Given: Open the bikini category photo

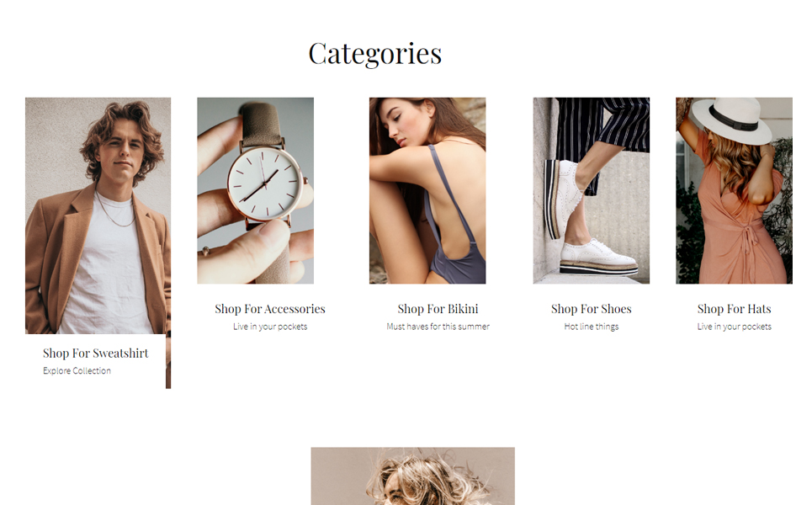Looking at the screenshot, I should pyautogui.click(x=427, y=190).
